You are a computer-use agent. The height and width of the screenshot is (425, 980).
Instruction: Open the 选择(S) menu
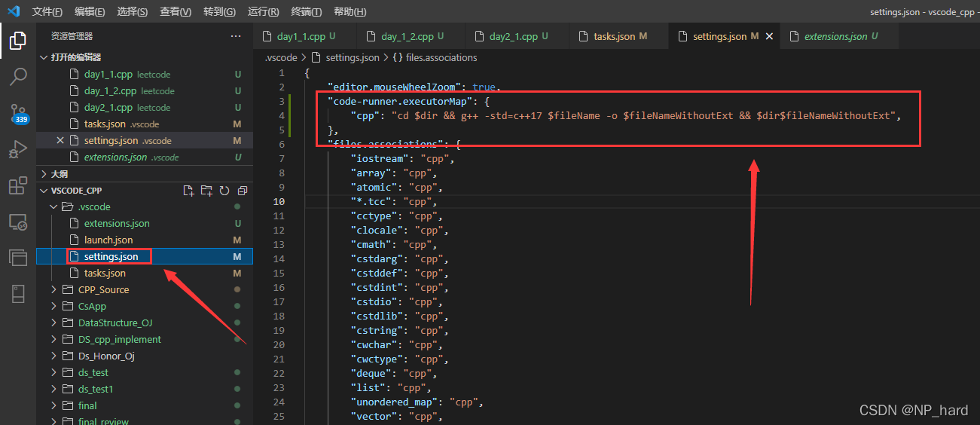point(133,12)
